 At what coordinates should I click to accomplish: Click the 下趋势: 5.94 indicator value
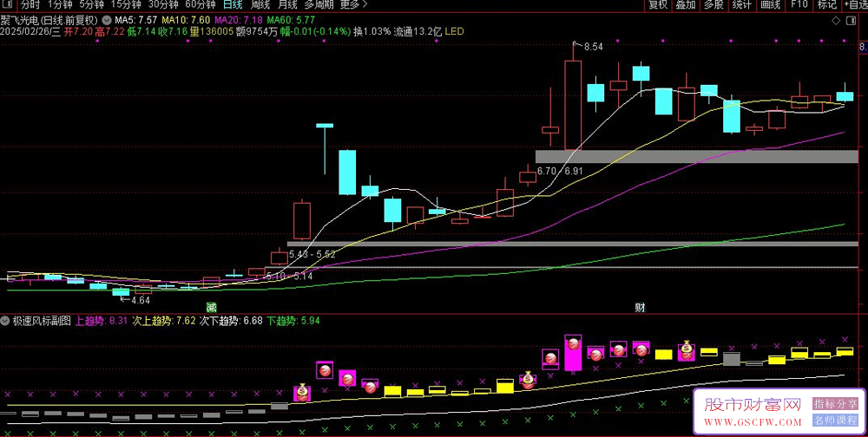293,321
